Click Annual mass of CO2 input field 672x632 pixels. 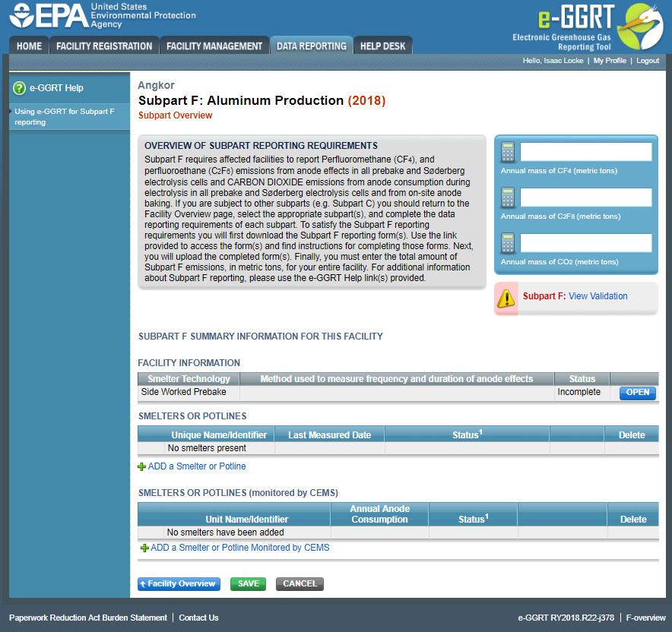point(586,243)
